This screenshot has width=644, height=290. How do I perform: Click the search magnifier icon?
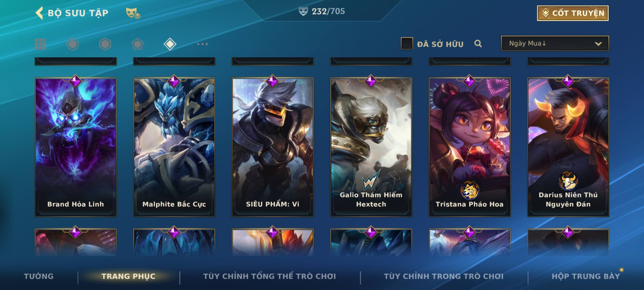click(478, 44)
